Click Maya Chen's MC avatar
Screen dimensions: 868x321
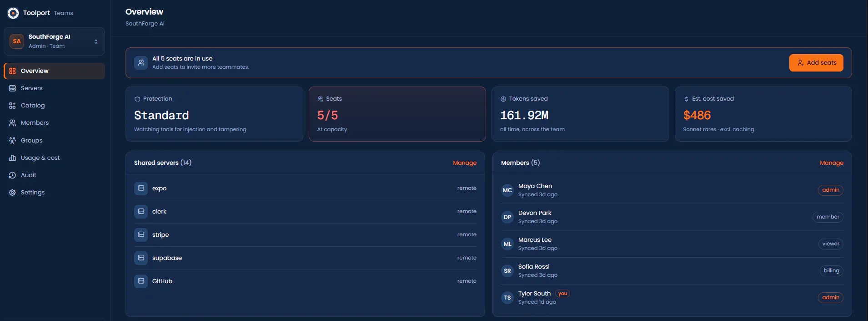tap(507, 190)
